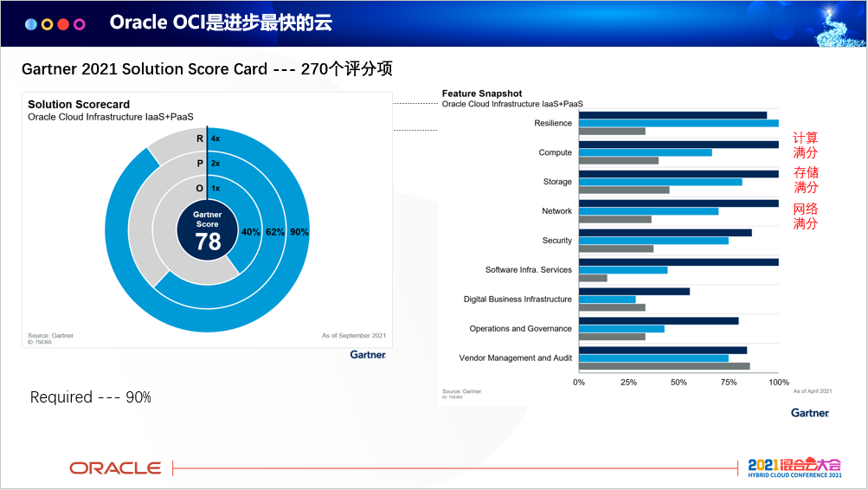The image size is (868, 490).
Task: Click the '90%' label in the donut
Action: [x=299, y=232]
